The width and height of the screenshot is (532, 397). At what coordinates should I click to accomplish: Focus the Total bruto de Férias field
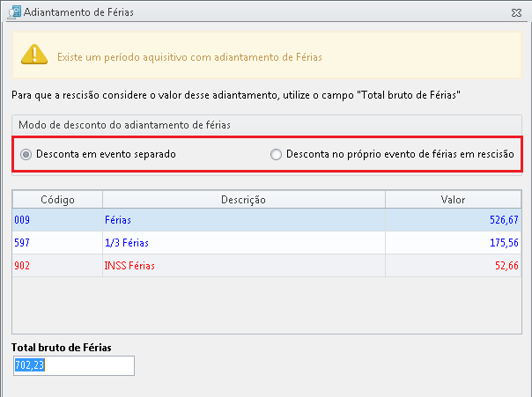coord(74,365)
